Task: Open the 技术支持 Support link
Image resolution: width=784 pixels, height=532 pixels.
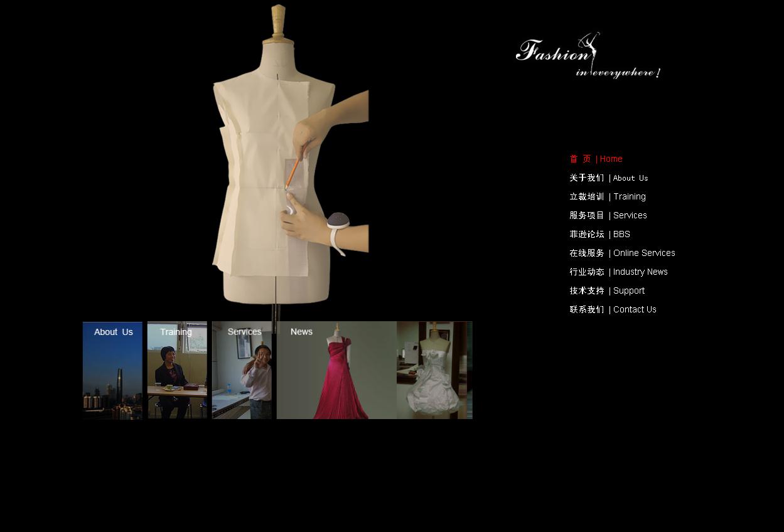Action: pos(607,291)
